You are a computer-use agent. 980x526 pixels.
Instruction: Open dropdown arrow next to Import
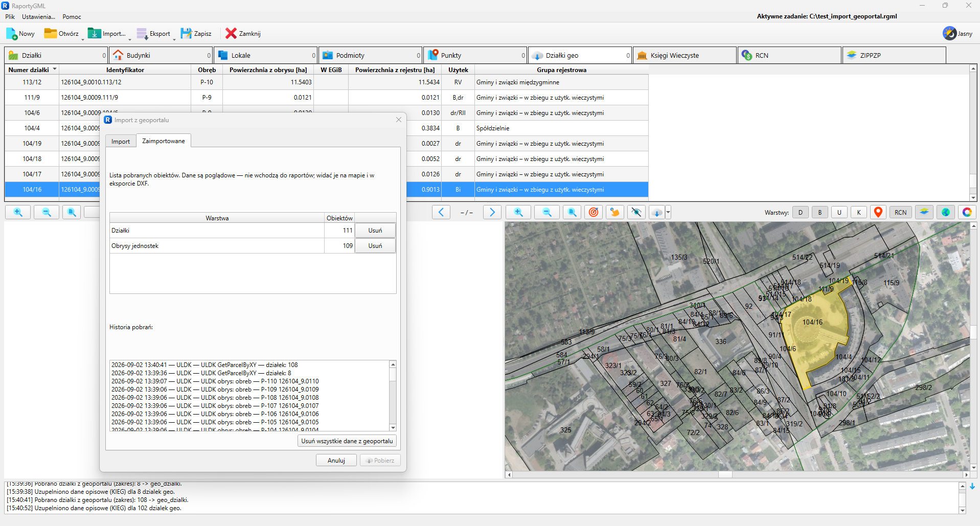(x=130, y=39)
